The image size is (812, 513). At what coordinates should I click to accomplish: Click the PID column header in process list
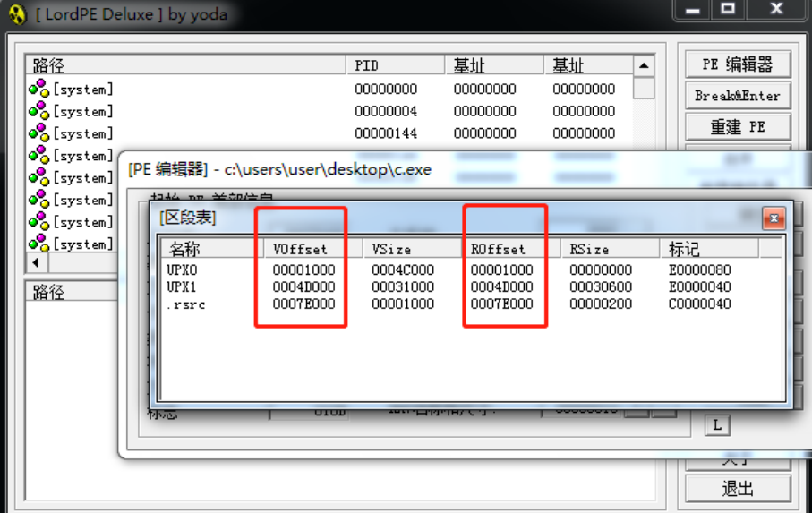395,65
